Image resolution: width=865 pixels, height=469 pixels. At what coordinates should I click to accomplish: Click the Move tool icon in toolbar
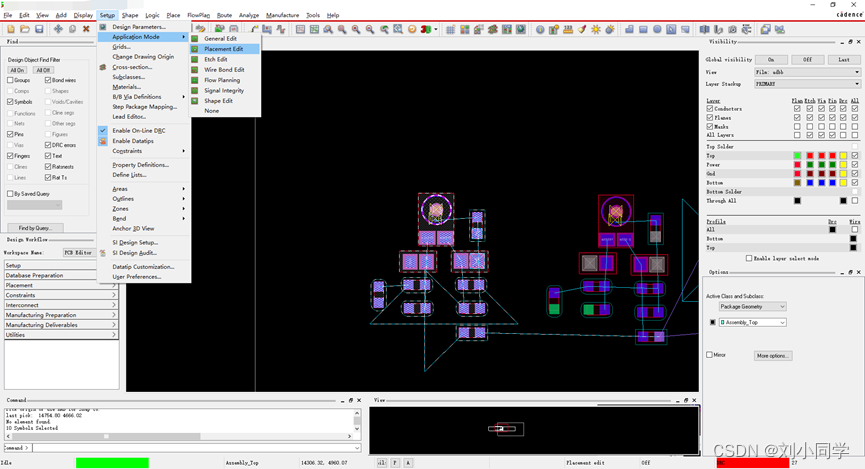(58, 29)
